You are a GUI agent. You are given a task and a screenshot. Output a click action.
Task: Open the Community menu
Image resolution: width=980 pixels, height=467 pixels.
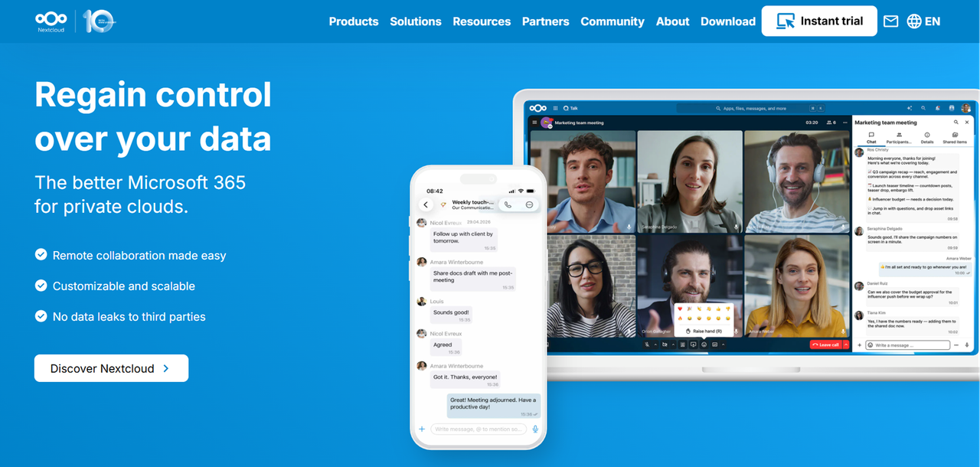pyautogui.click(x=612, y=21)
